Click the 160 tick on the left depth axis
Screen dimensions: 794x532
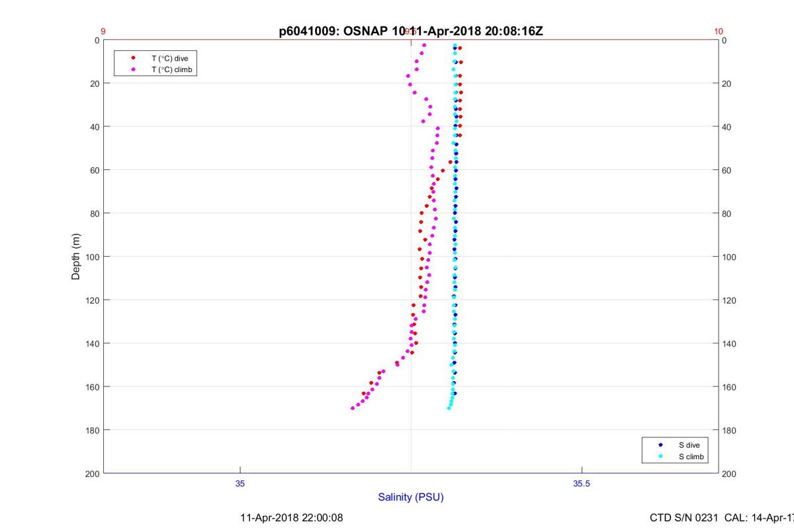click(x=93, y=387)
